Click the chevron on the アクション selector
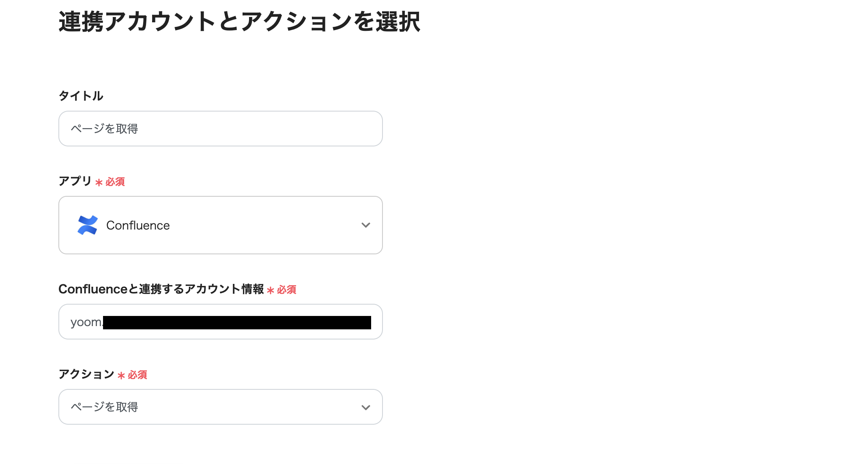 pos(365,407)
